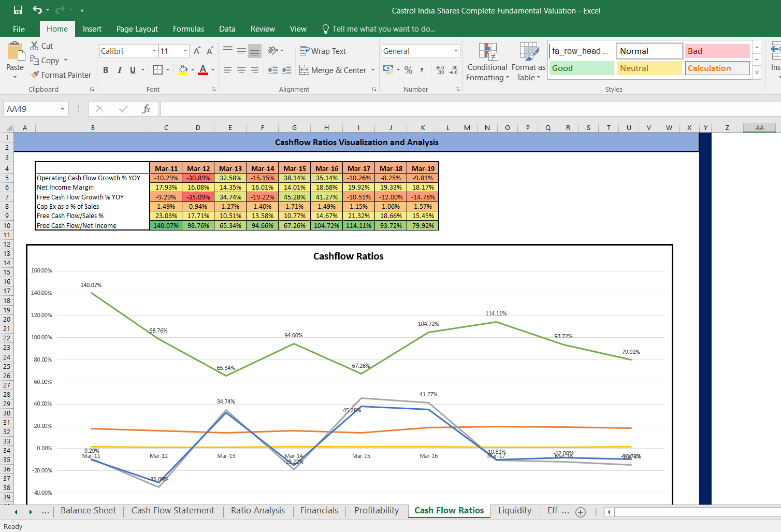The height and width of the screenshot is (532, 781).
Task: Click the Save icon in the title bar
Action: [x=18, y=10]
